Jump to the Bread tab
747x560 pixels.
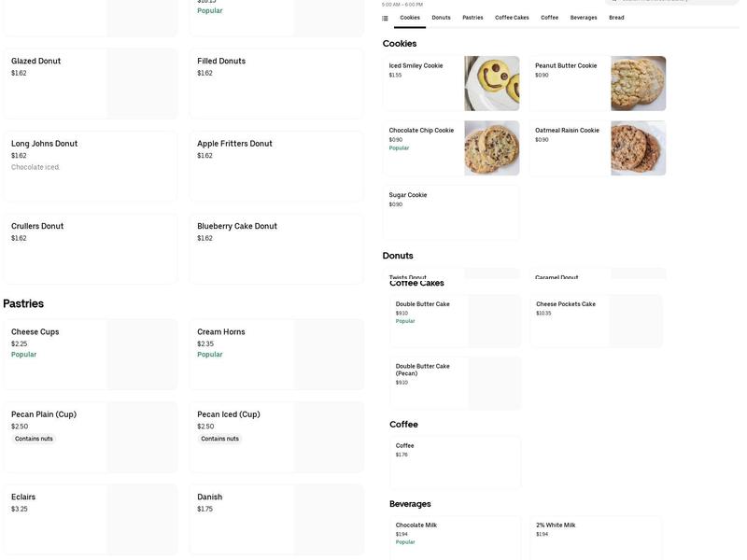tap(616, 18)
